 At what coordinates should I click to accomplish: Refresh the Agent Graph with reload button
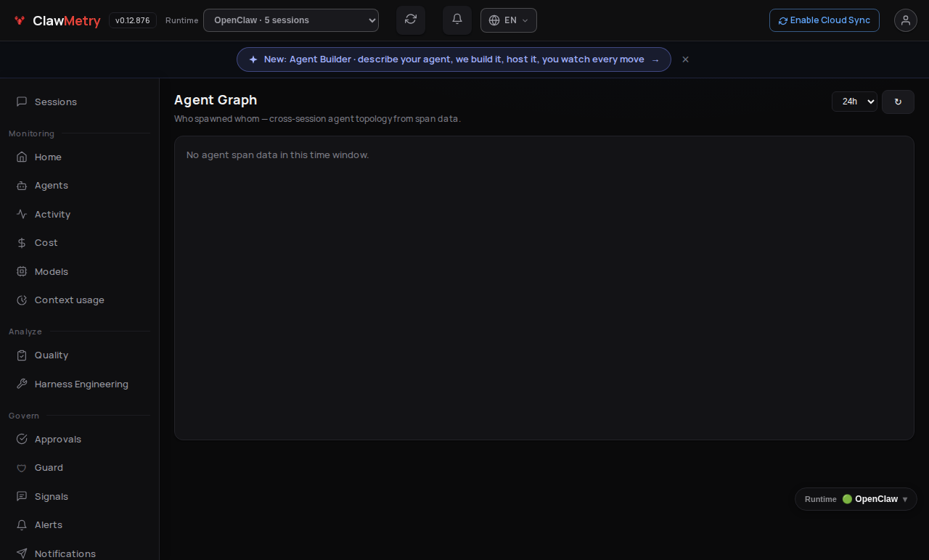(x=898, y=102)
